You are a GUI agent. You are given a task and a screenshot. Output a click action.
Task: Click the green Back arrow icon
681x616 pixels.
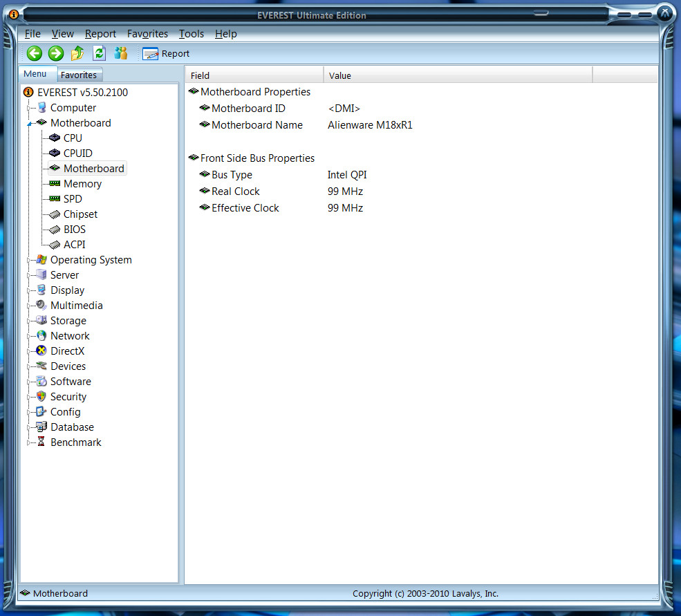(x=35, y=53)
